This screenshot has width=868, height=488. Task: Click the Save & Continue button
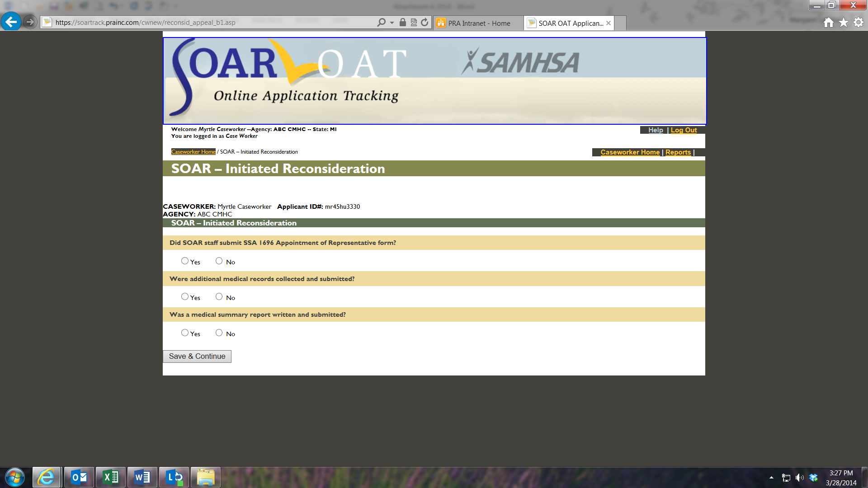pos(197,357)
